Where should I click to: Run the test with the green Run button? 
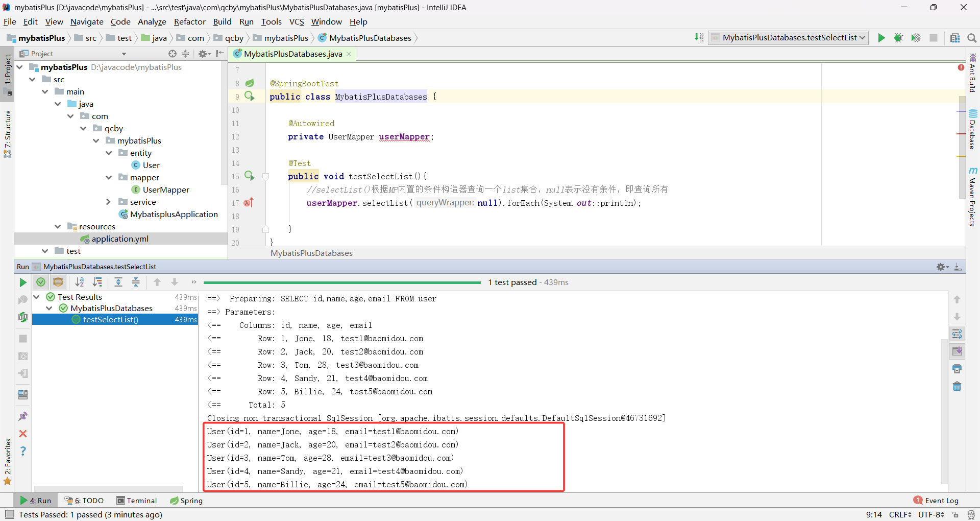point(881,37)
